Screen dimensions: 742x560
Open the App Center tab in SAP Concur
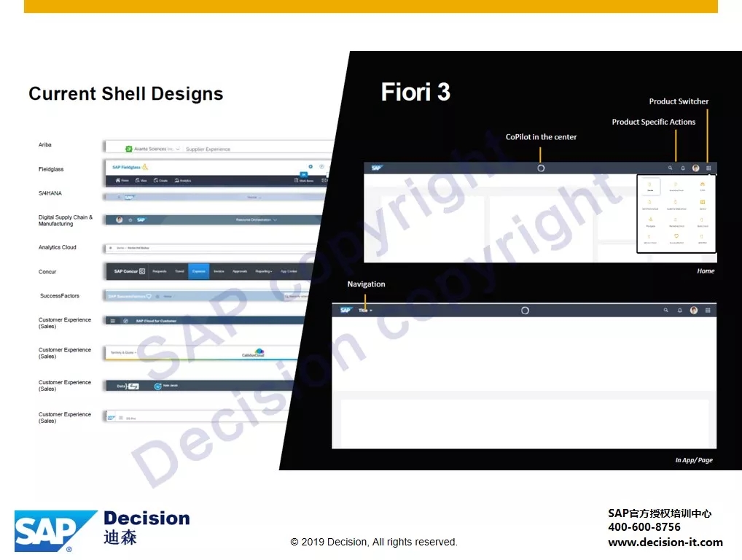point(289,271)
